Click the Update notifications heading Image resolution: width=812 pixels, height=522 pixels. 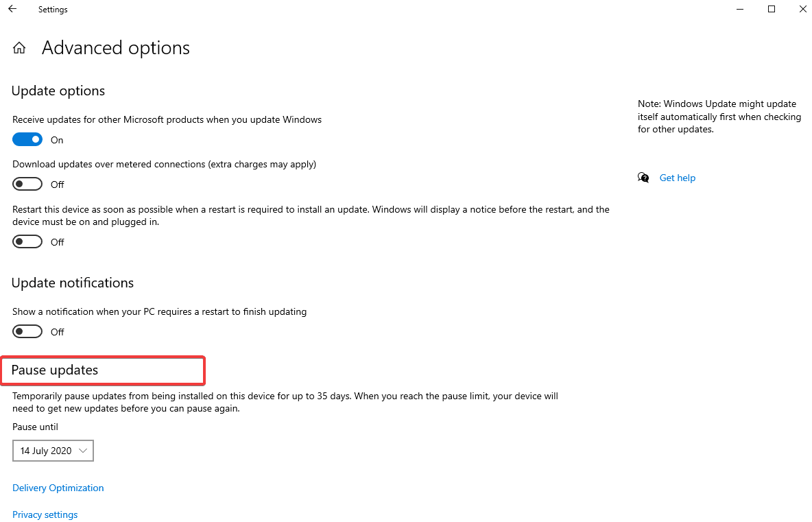coord(72,283)
